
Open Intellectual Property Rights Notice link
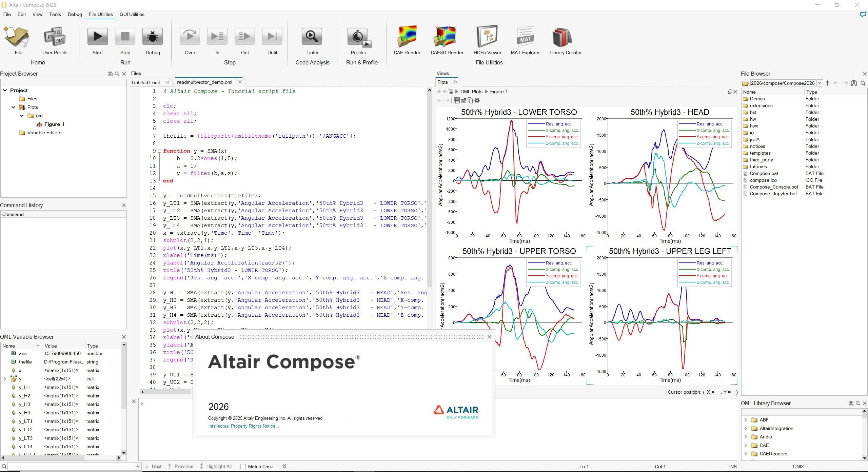(243, 426)
